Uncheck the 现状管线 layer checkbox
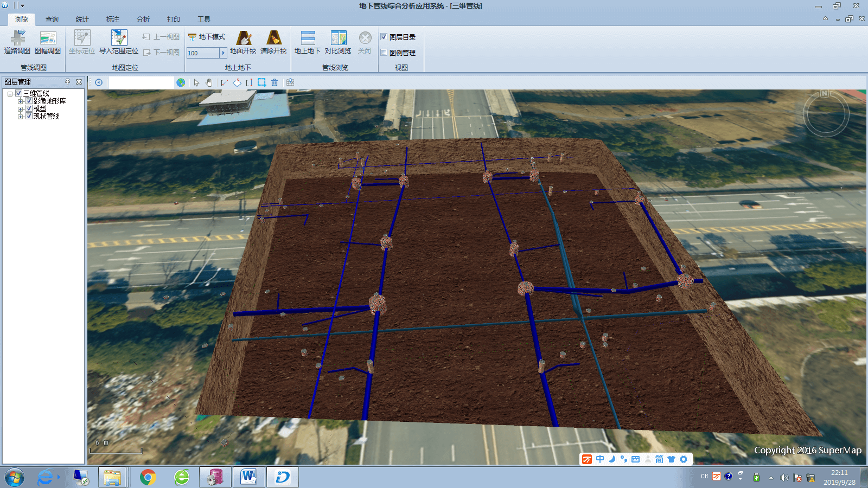Screen dimensions: 868x488 point(29,116)
